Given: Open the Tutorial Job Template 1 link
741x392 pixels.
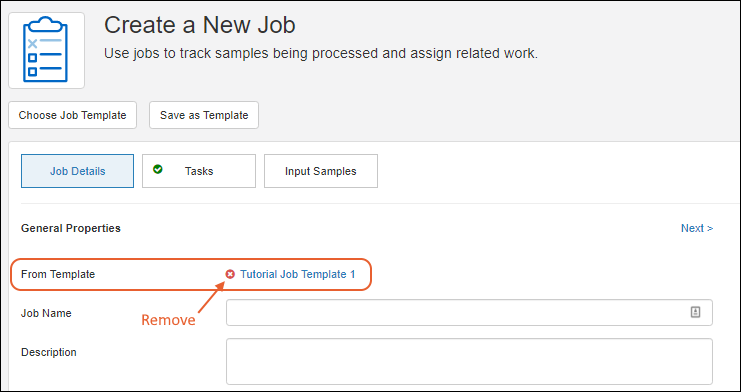Looking at the screenshot, I should pos(298,274).
